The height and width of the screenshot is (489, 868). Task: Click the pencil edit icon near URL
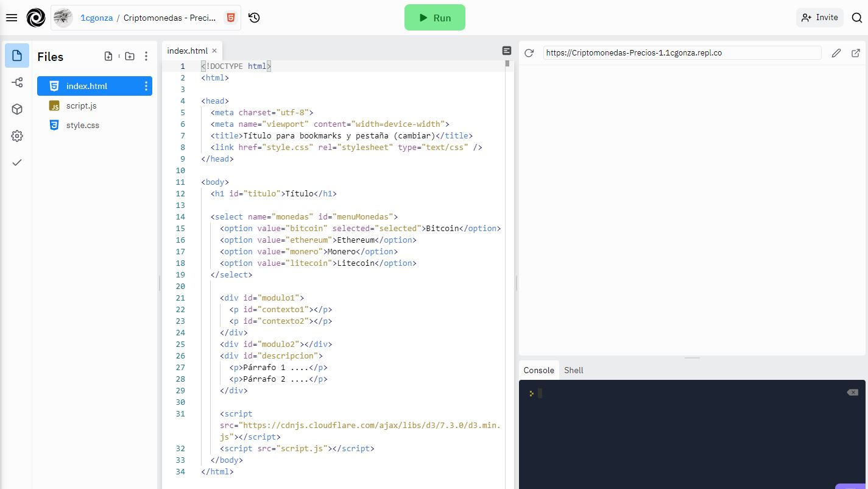(x=836, y=53)
